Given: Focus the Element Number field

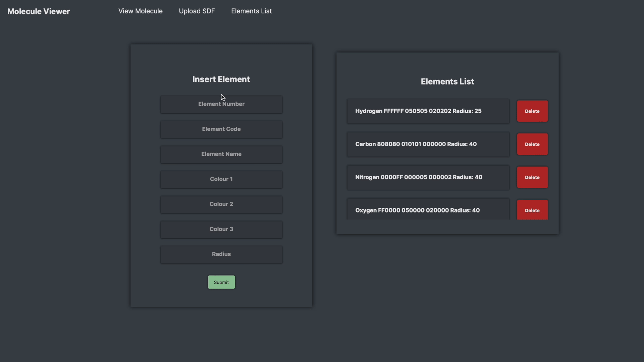Looking at the screenshot, I should click(x=221, y=104).
